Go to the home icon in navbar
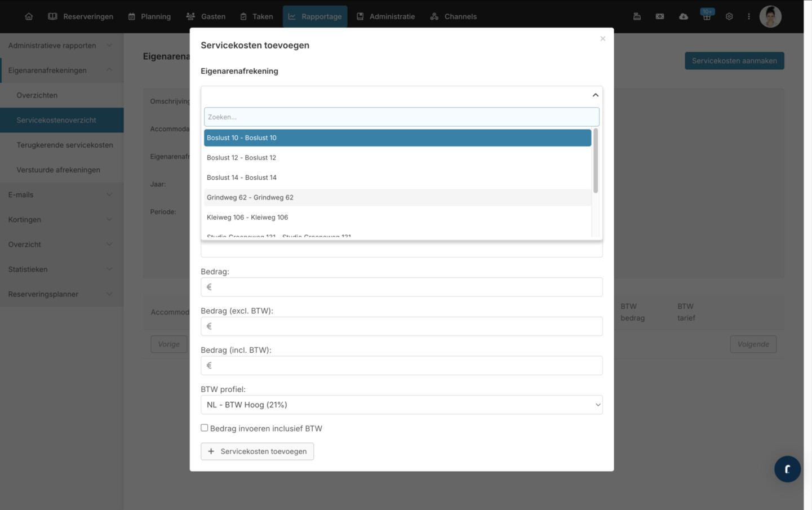This screenshot has width=812, height=510. [29, 16]
